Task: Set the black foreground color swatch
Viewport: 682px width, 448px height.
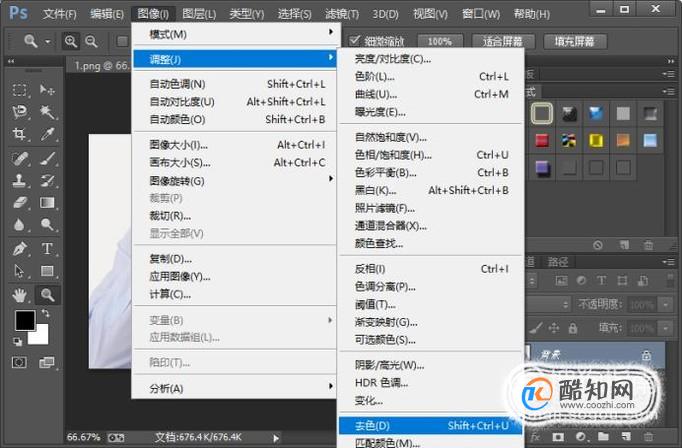Action: click(x=25, y=321)
